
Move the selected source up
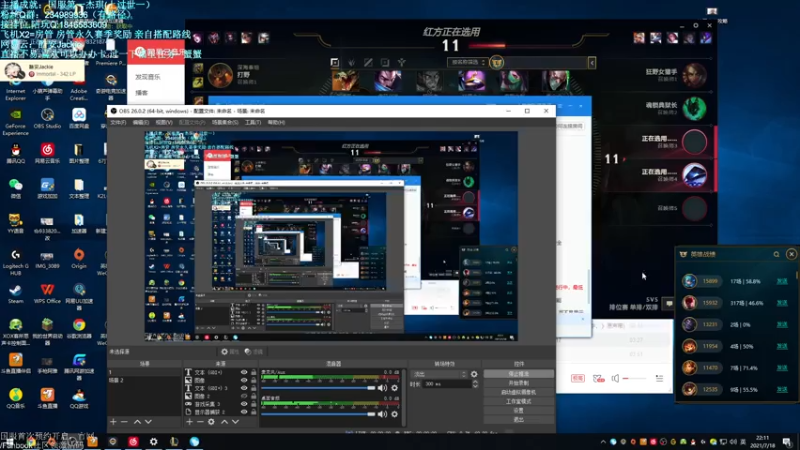pyautogui.click(x=224, y=422)
